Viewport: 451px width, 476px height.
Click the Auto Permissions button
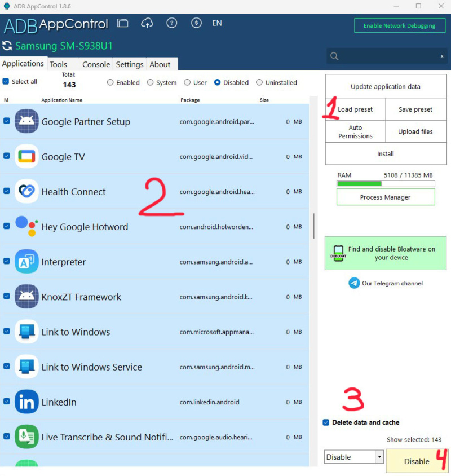[x=355, y=132]
